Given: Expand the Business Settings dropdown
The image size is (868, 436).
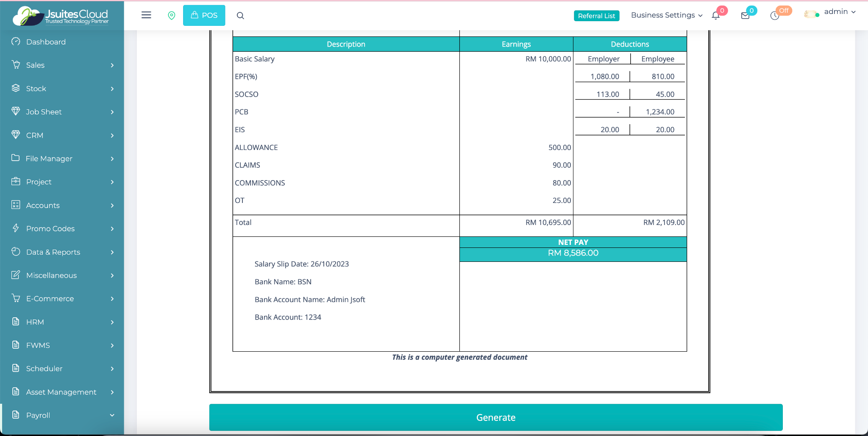Looking at the screenshot, I should (666, 15).
